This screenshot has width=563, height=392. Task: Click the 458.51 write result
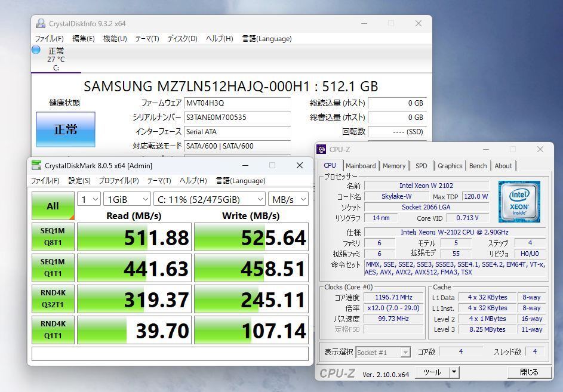pyautogui.click(x=251, y=268)
